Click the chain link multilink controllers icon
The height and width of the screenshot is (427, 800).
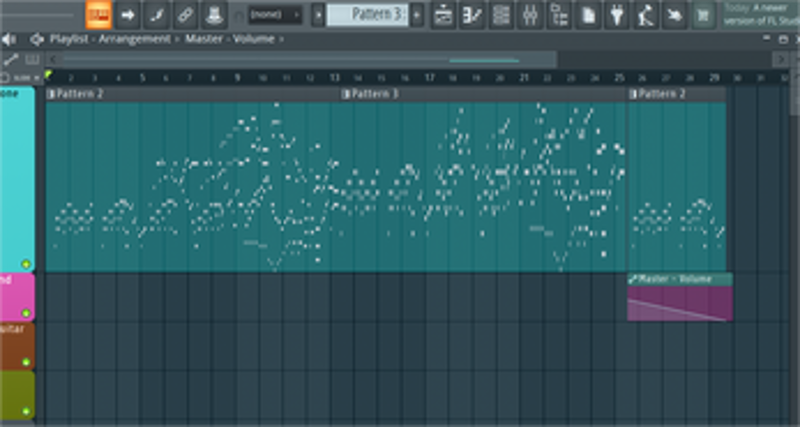click(186, 15)
